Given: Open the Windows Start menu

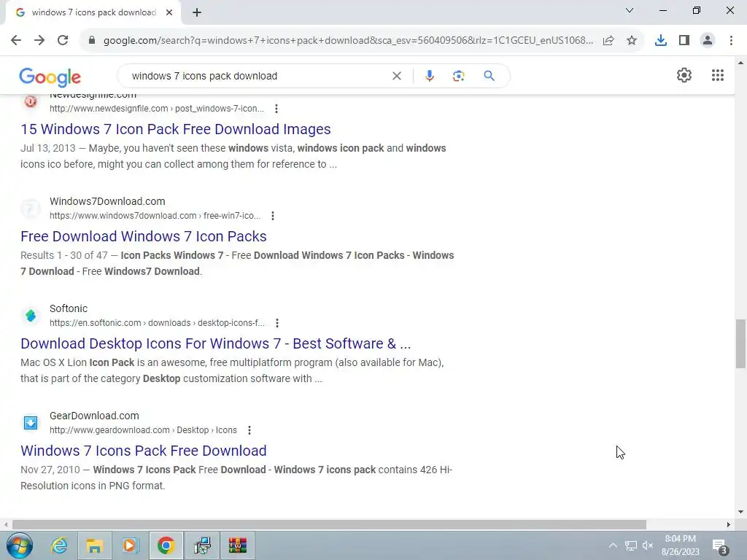Looking at the screenshot, I should (20, 545).
